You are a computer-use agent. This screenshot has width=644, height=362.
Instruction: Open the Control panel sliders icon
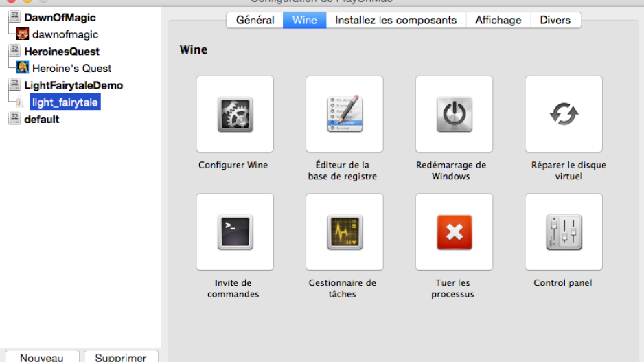[564, 232]
